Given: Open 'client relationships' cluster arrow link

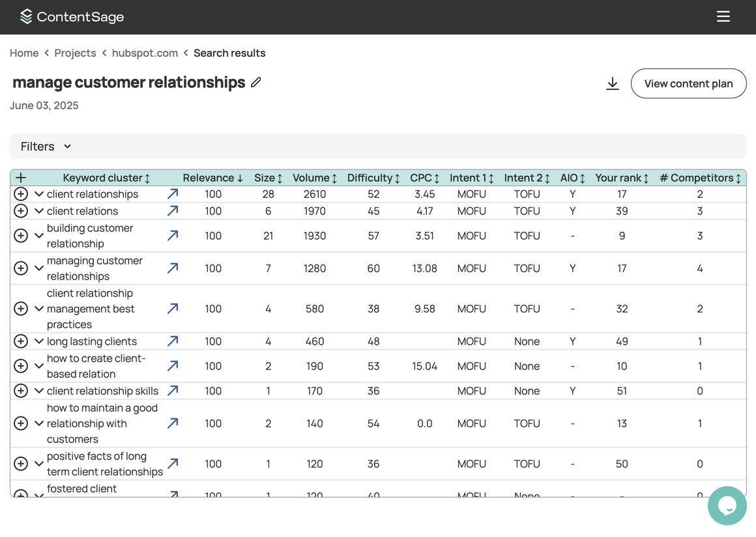Looking at the screenshot, I should point(173,194).
